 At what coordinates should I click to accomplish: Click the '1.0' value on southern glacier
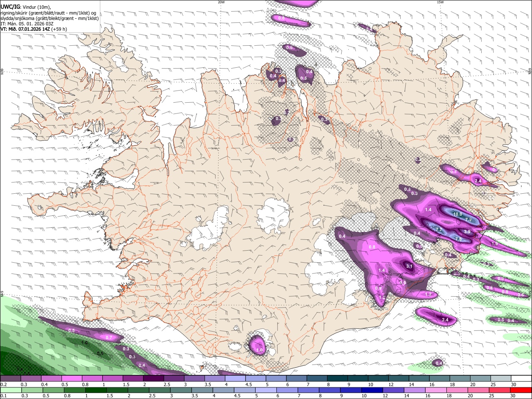[259, 350]
